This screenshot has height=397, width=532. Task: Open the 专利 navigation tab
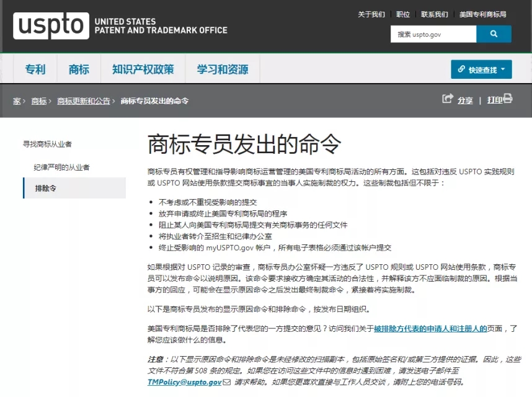point(35,69)
